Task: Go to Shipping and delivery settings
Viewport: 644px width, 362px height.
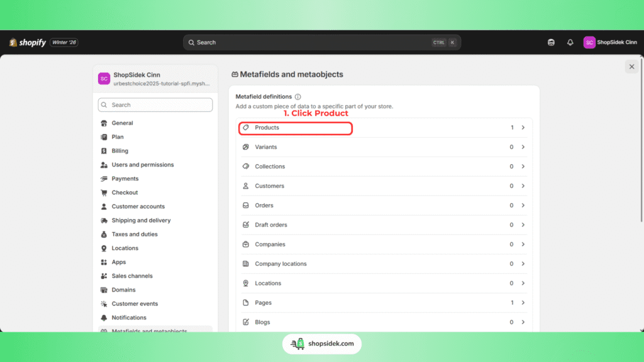Action: (x=141, y=221)
